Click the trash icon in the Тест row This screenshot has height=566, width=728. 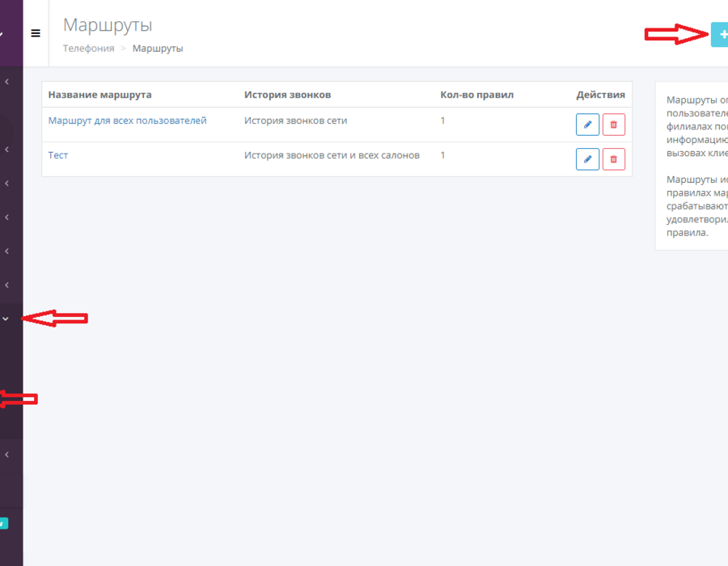click(614, 159)
